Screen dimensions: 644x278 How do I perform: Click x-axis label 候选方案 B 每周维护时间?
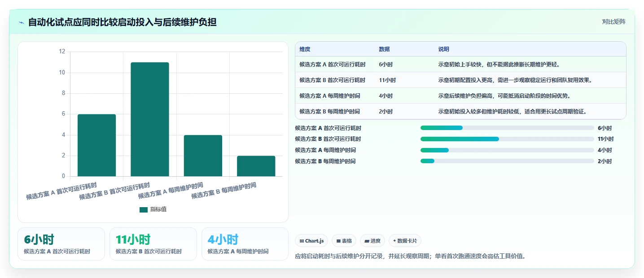pyautogui.click(x=223, y=191)
